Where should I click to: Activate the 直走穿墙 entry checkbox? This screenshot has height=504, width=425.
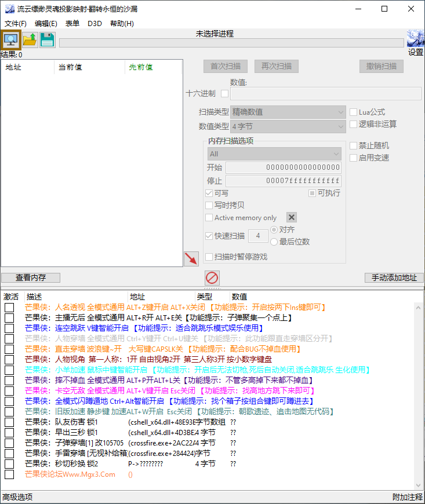point(9,349)
